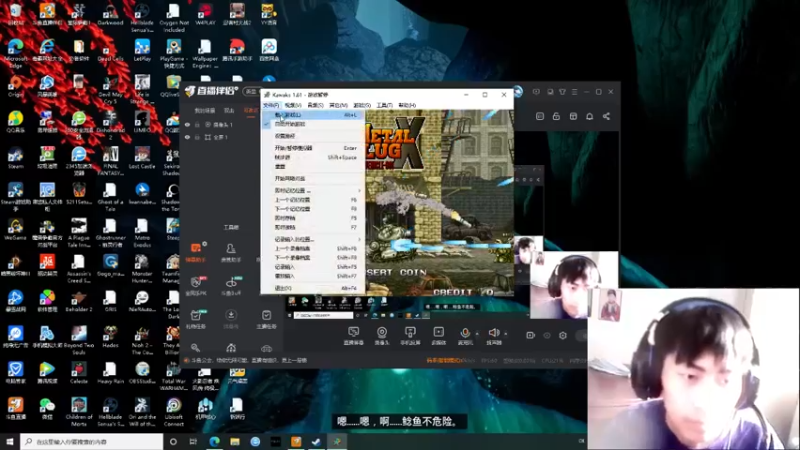Toggle the eye preview icon beside settings gear

[546, 335]
